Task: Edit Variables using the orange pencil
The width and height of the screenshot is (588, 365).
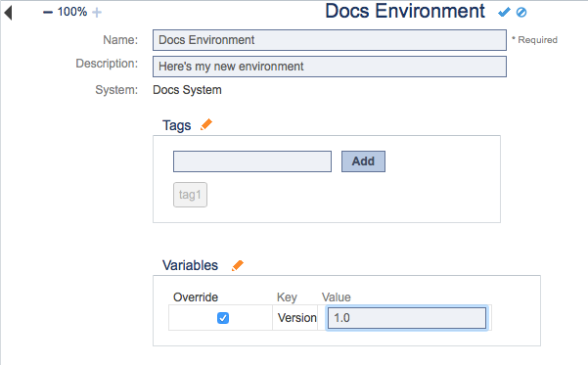Action: (238, 265)
